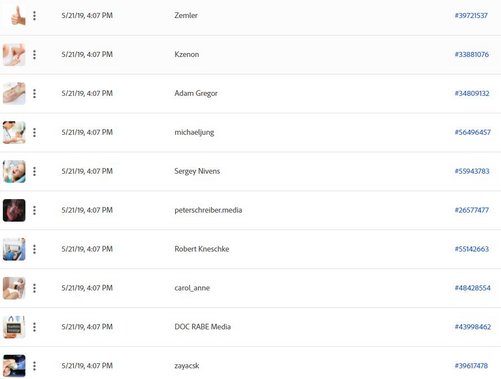Select the dark red thumbnail by peterschreiber.media
The image size is (501, 379).
14,210
